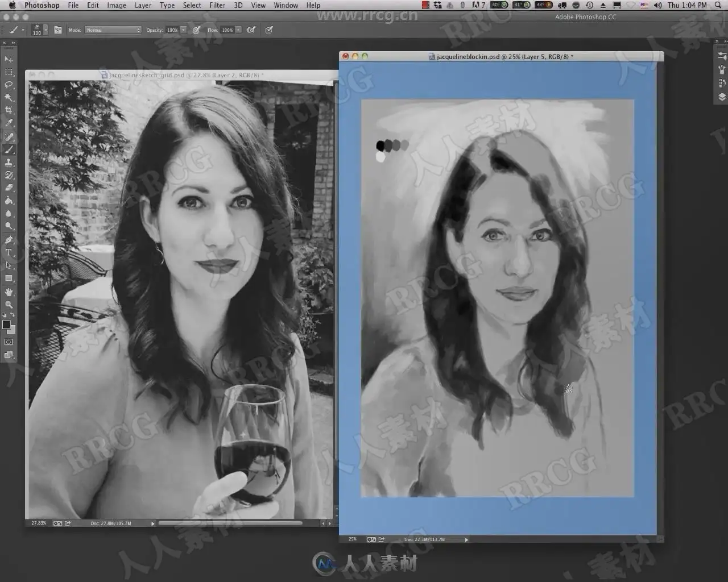
Task: Select the Rectangle shape tool
Action: (9, 278)
